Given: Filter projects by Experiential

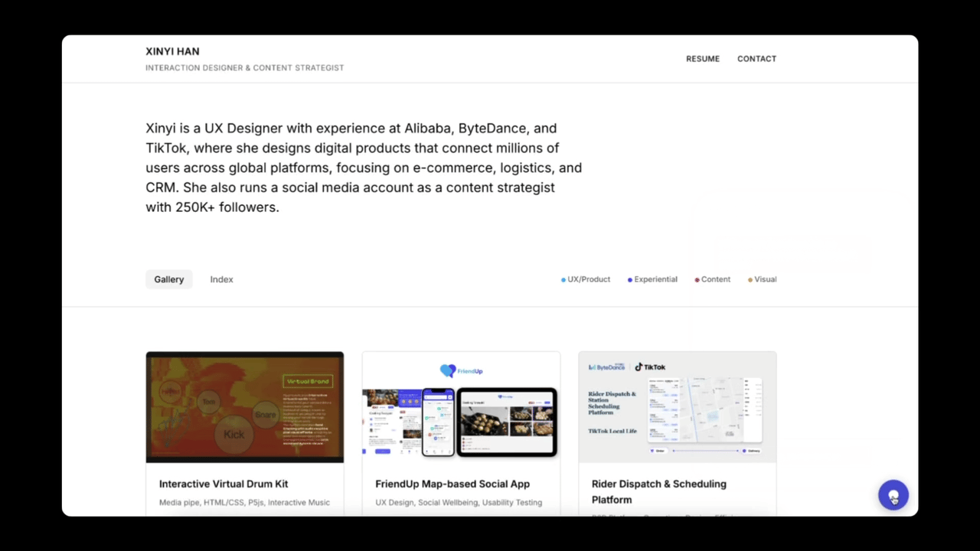Looking at the screenshot, I should pyautogui.click(x=652, y=279).
